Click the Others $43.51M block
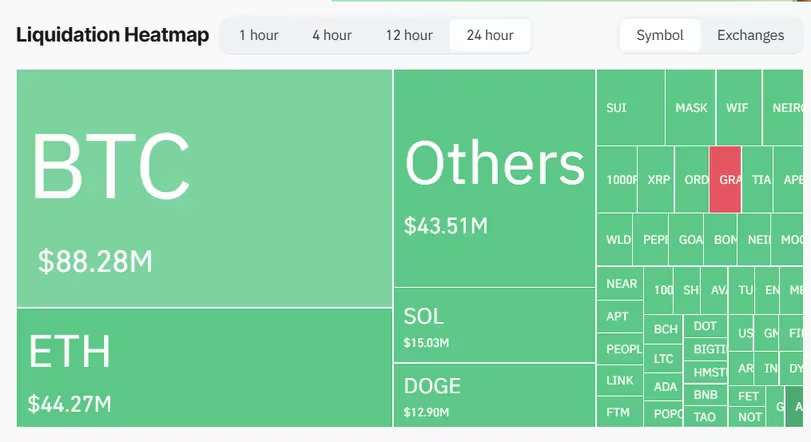 [494, 178]
